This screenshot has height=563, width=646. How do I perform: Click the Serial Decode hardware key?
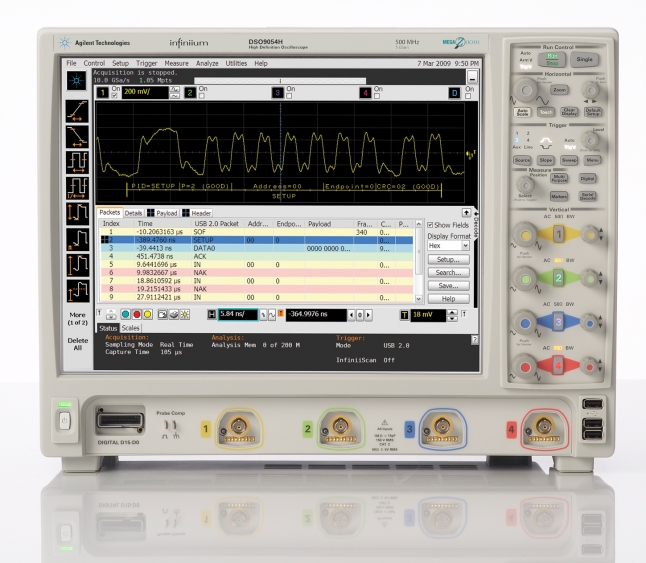coord(587,196)
